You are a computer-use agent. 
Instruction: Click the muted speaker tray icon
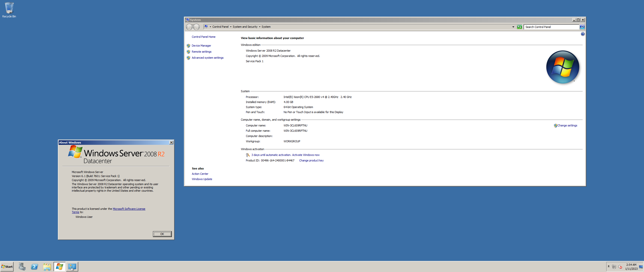(x=620, y=267)
